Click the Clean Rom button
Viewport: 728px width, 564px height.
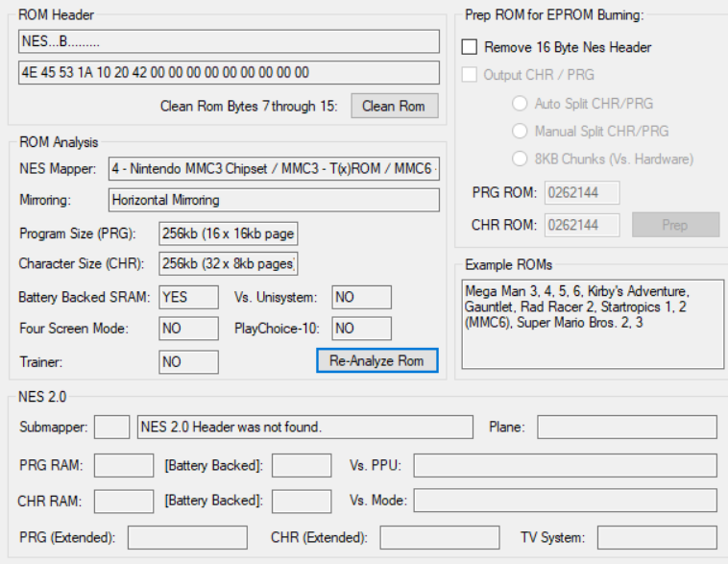(395, 106)
